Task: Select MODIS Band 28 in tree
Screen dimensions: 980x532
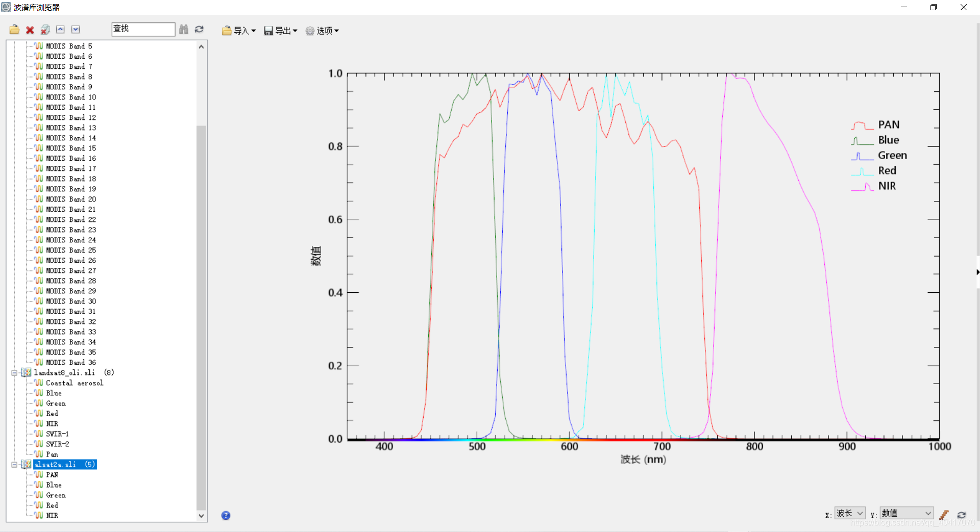Action: tap(71, 281)
